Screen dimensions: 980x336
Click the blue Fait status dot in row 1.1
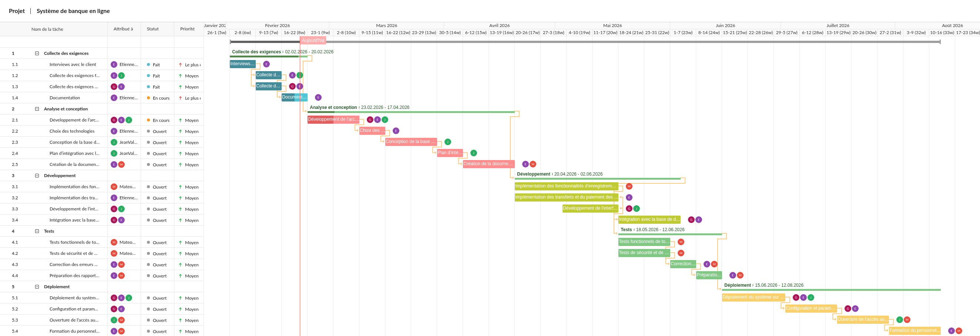click(148, 65)
